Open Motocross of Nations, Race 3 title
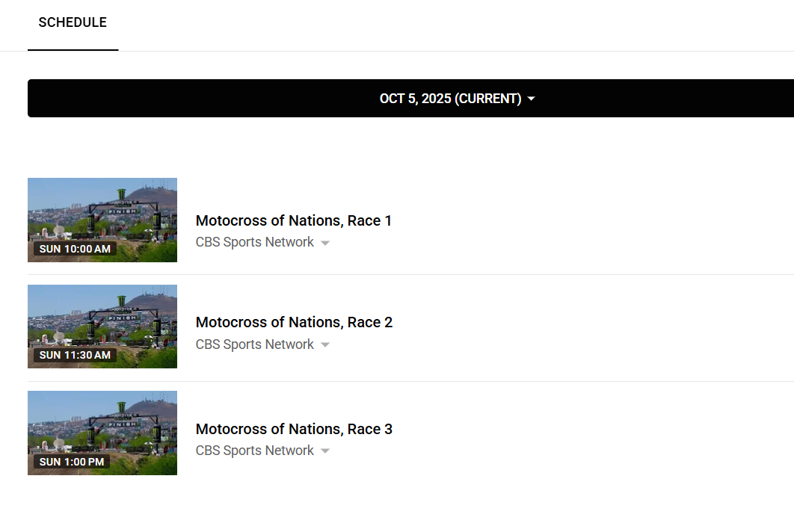This screenshot has height=532, width=794. [x=293, y=429]
